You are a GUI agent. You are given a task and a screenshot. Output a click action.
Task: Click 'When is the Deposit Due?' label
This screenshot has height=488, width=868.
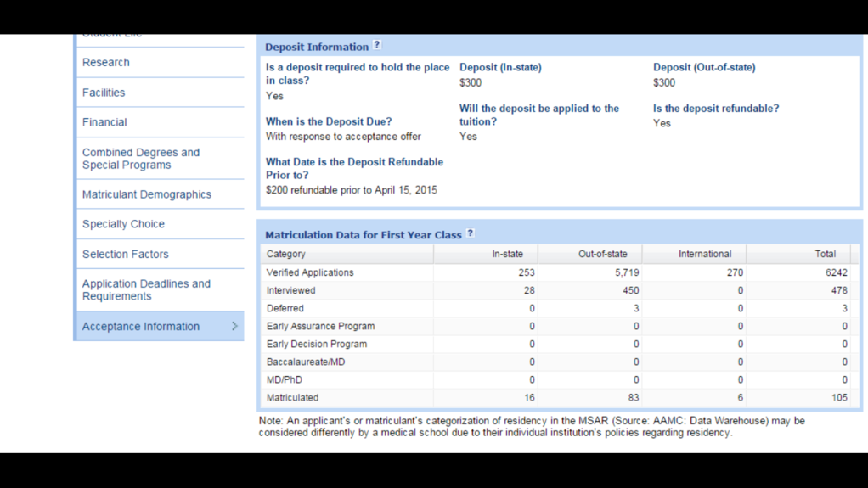(329, 121)
